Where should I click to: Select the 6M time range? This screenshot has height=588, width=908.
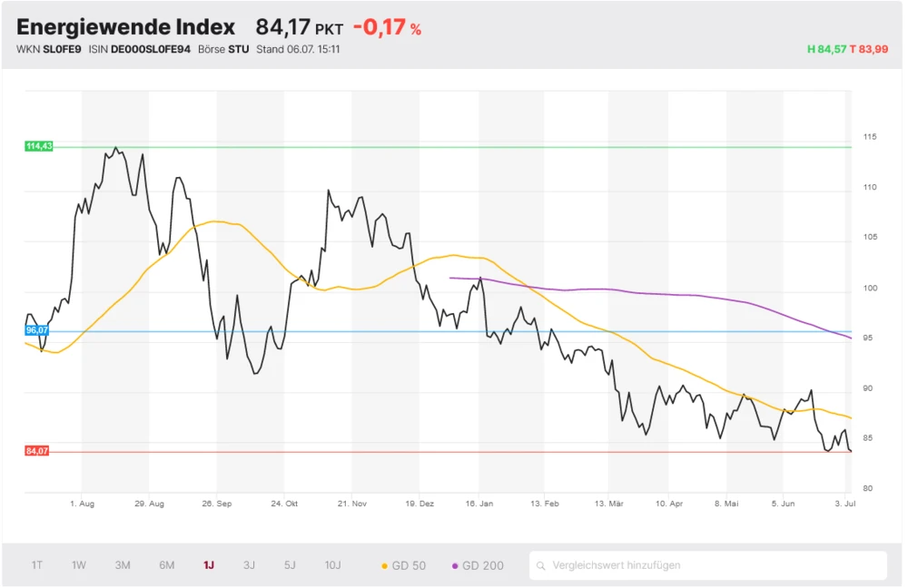167,565
